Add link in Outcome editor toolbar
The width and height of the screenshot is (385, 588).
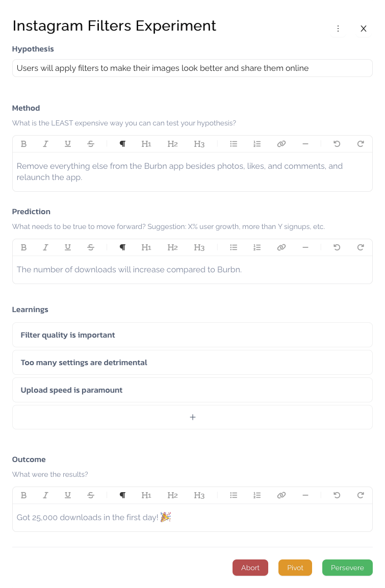(x=281, y=495)
